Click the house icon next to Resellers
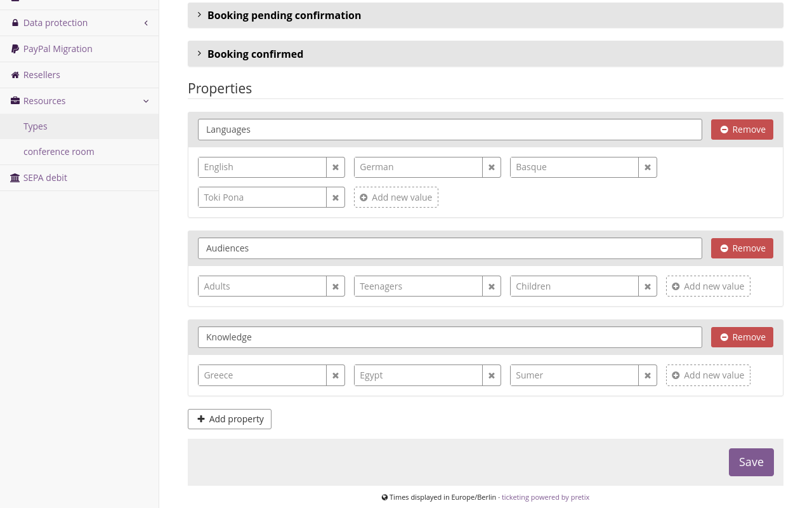812x508 pixels. (x=15, y=75)
